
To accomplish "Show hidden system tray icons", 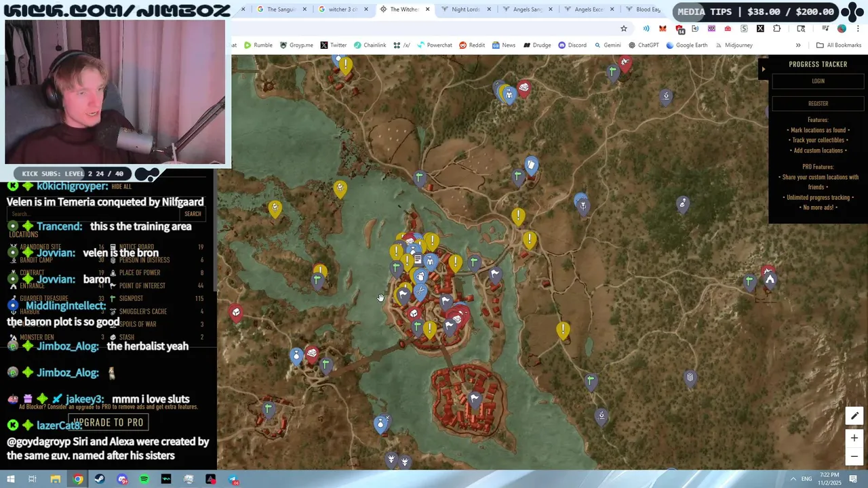I will coord(793,479).
